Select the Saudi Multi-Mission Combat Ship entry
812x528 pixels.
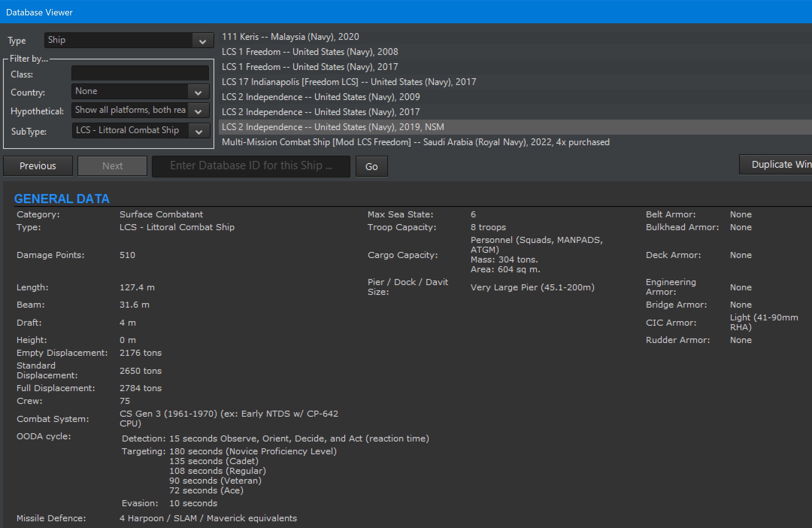click(x=416, y=142)
